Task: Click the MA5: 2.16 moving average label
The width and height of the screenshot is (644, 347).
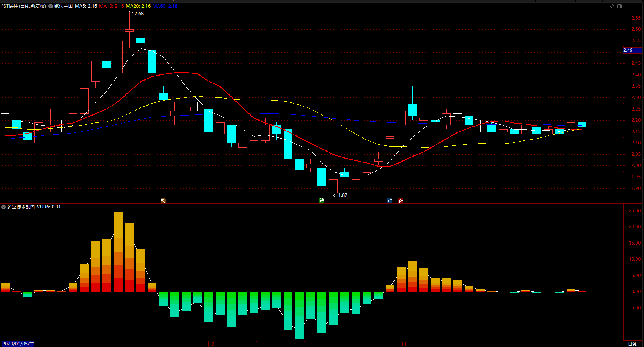Action: coord(86,6)
